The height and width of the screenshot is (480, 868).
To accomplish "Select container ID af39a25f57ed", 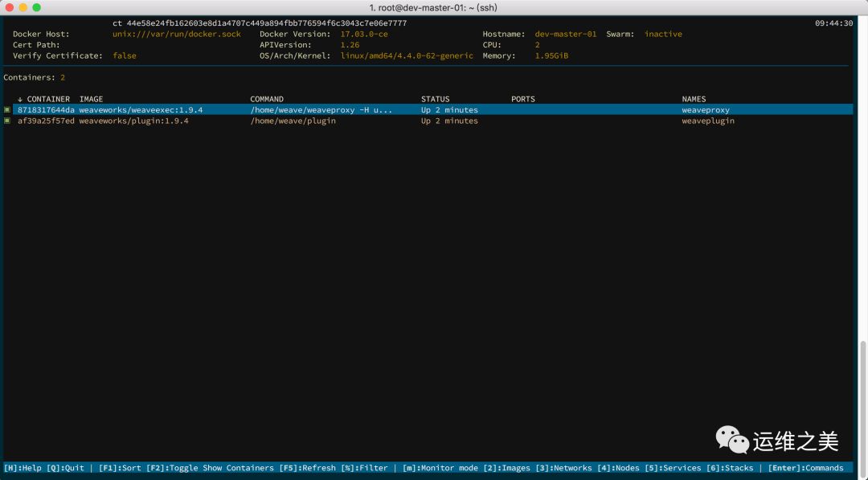I will pos(46,121).
